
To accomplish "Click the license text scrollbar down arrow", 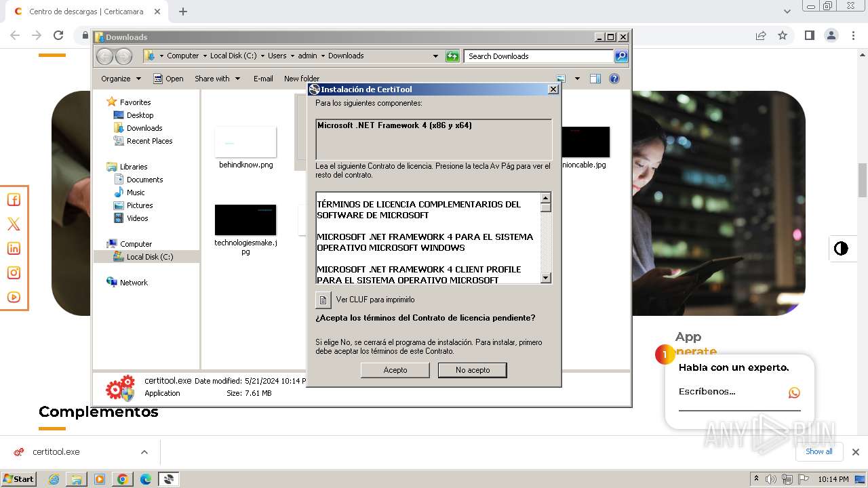I will tap(546, 278).
